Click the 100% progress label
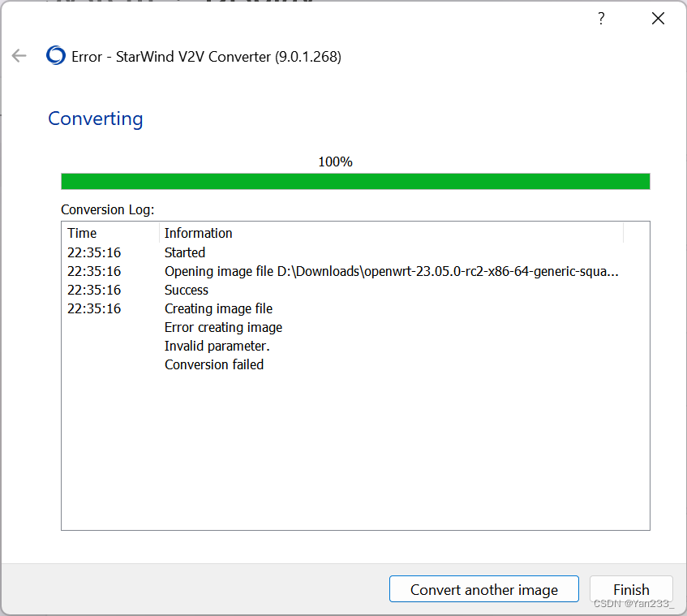 (x=335, y=162)
